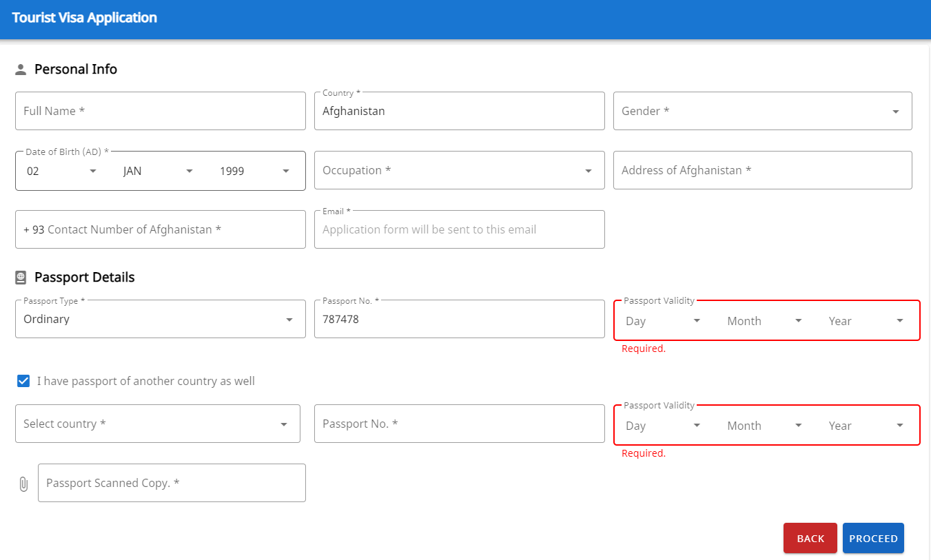Click the Address of Afghanistan field
Screen dimensions: 931x560
[x=763, y=170]
